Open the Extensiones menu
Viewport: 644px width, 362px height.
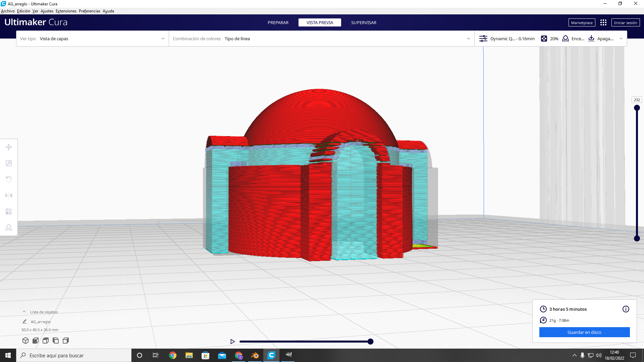[x=66, y=11]
